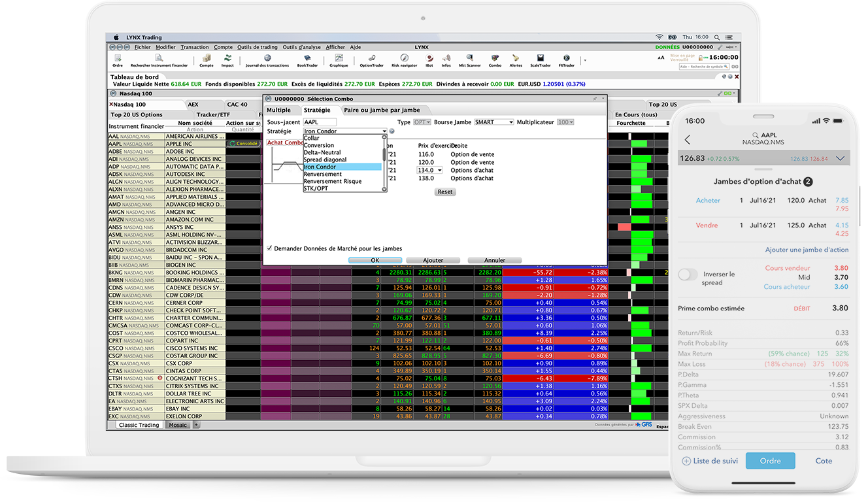Open FXTrader tool

(566, 61)
